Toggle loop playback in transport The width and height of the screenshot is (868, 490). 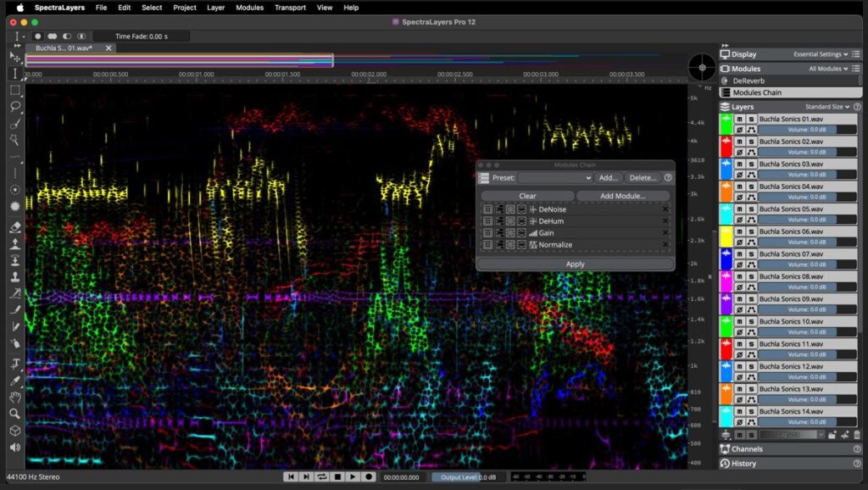[x=321, y=476]
